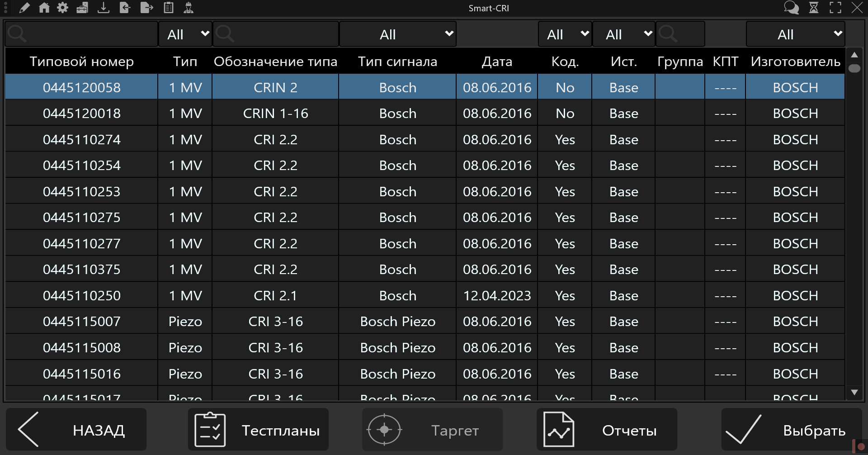Screen dimensions: 868x455
Task: Click the Код. column header
Action: coord(565,62)
